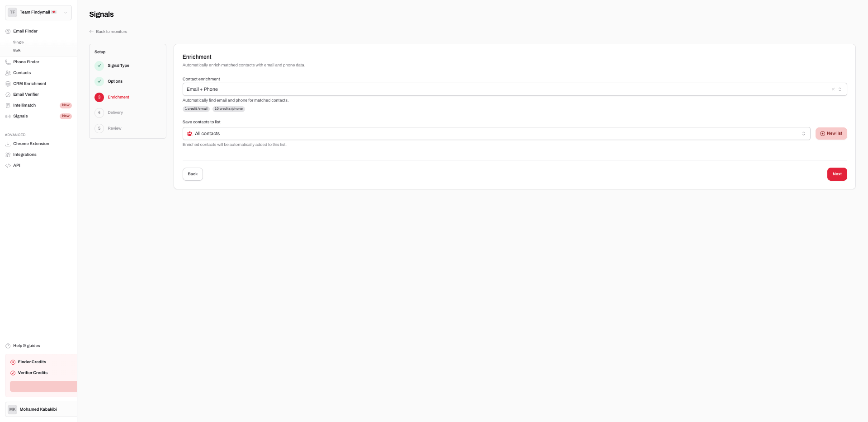The width and height of the screenshot is (868, 422).
Task: Click the Signals page heading
Action: (x=101, y=14)
